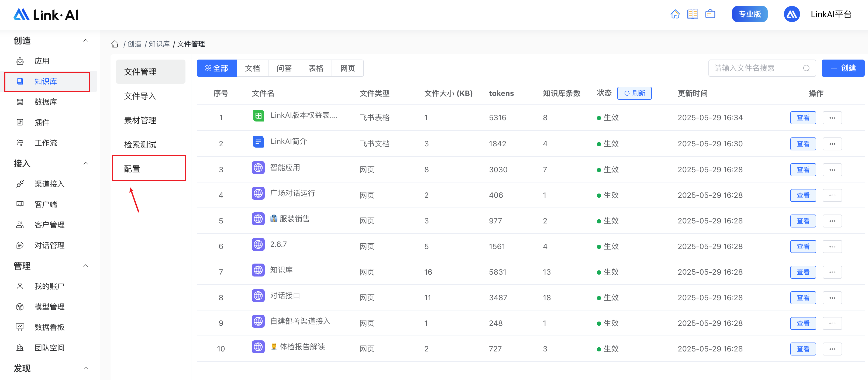The height and width of the screenshot is (380, 868).
Task: Open 检索测试 in the submenu
Action: (150, 144)
